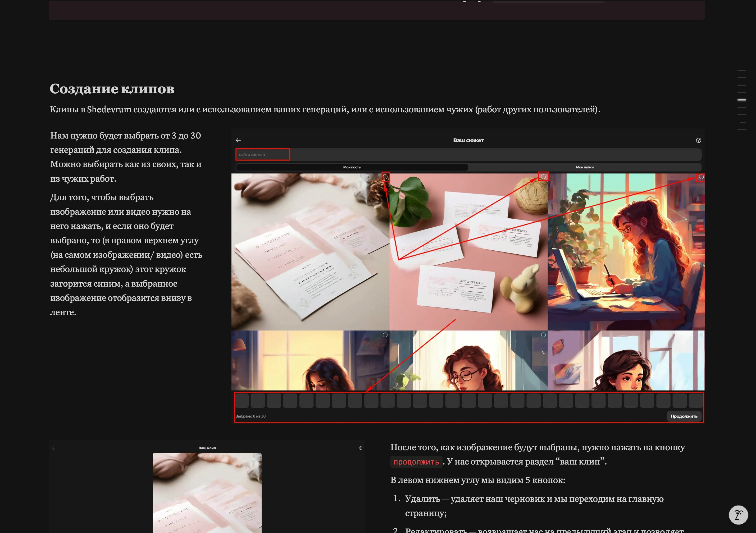Toggle selection circle on girl with glasses image
Image resolution: width=756 pixels, height=533 pixels.
[x=543, y=335]
